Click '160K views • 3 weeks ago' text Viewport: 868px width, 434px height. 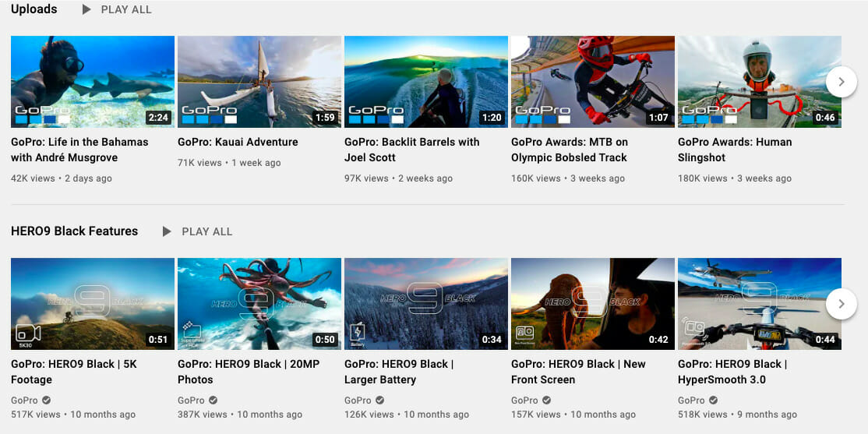[x=568, y=178]
